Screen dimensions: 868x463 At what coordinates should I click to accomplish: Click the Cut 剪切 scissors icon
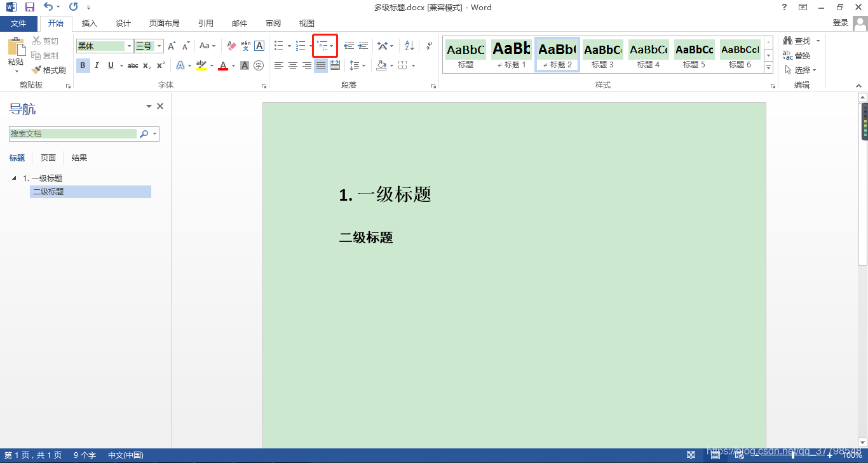pyautogui.click(x=36, y=41)
